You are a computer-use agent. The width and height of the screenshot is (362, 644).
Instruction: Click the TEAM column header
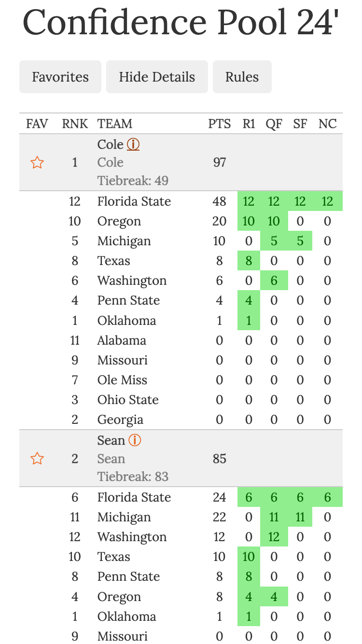pyautogui.click(x=115, y=124)
